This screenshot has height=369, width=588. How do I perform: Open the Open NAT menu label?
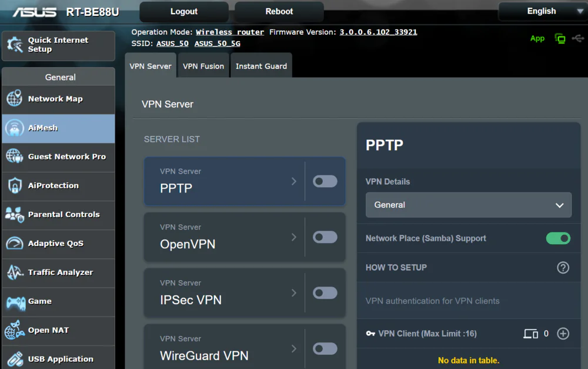click(48, 330)
